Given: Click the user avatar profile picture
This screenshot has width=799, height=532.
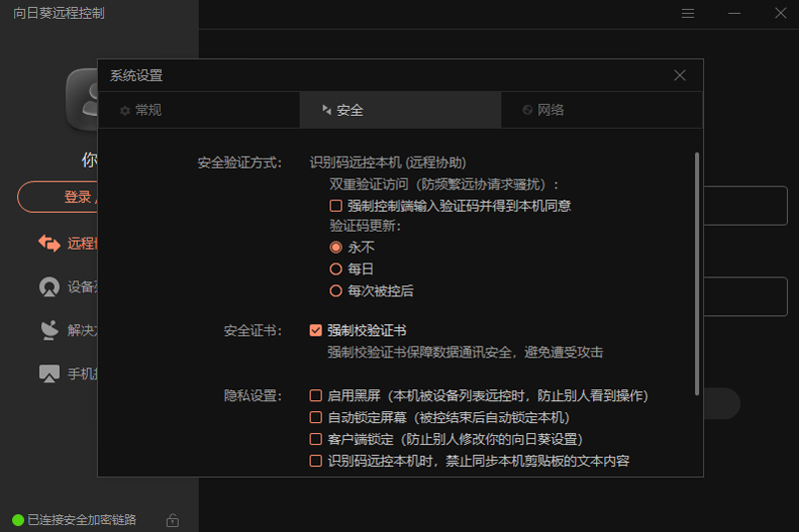Looking at the screenshot, I should (x=82, y=100).
